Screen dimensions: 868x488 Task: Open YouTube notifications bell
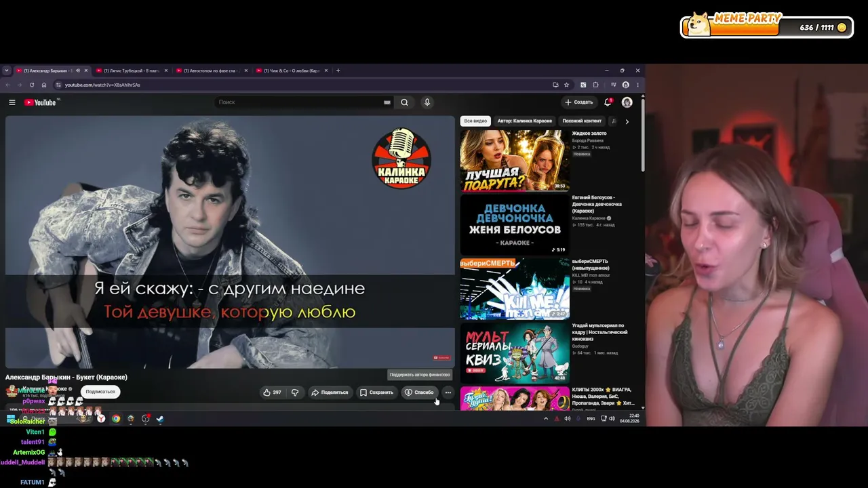click(x=608, y=102)
